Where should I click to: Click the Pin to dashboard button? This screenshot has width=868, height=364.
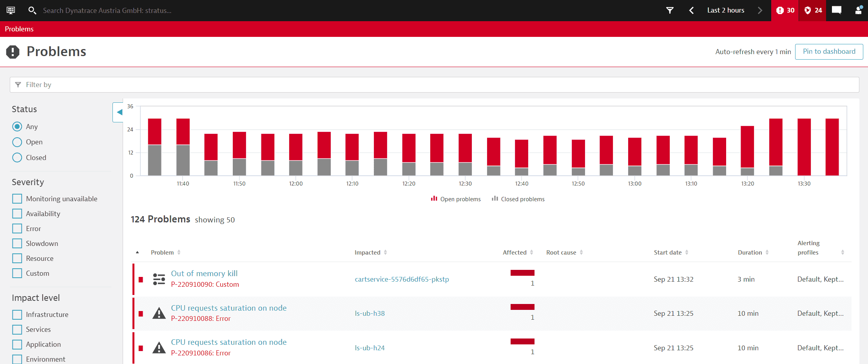tap(829, 51)
